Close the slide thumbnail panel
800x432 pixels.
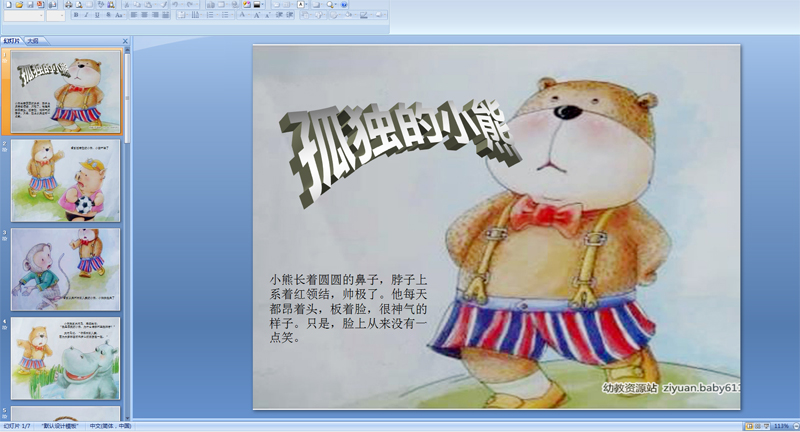click(125, 41)
